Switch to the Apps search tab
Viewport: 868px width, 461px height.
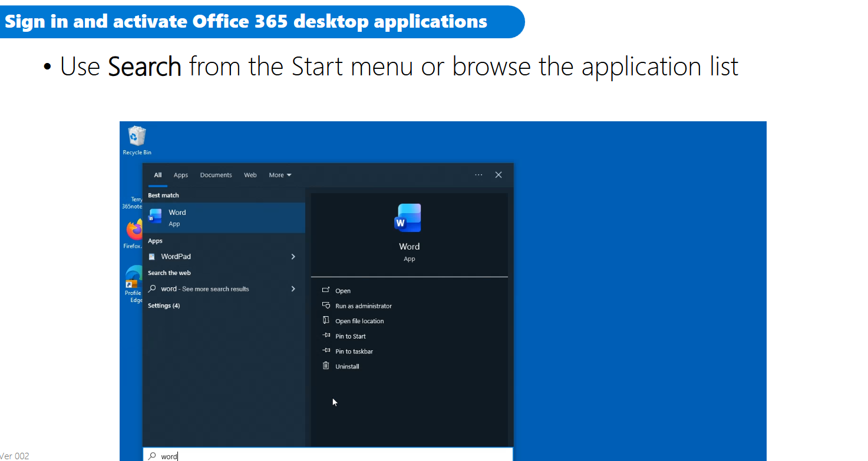[181, 175]
